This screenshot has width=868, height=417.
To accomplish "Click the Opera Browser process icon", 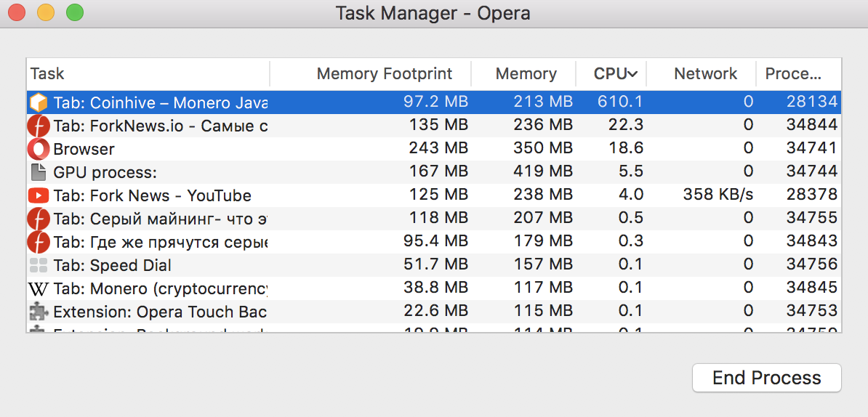I will [x=39, y=149].
